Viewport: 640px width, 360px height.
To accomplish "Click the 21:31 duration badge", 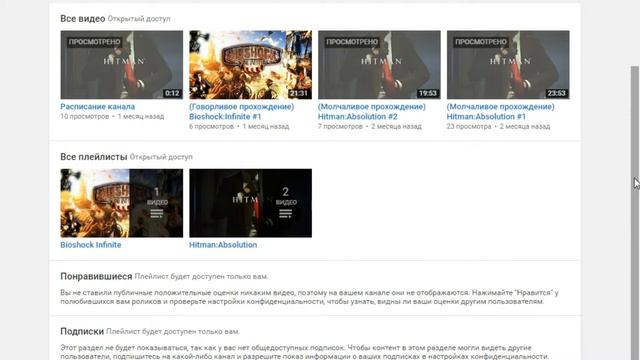I will (x=299, y=93).
